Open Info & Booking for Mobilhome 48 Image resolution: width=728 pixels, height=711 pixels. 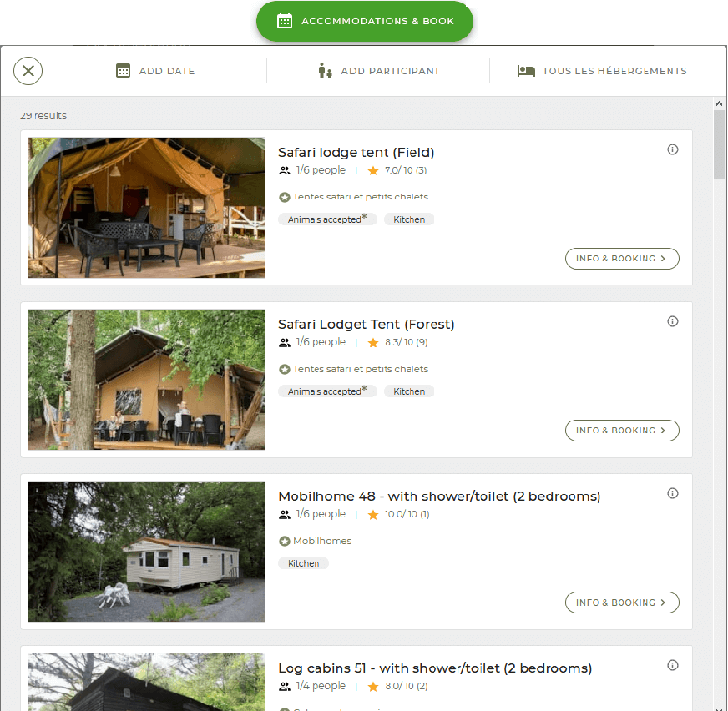coord(622,603)
